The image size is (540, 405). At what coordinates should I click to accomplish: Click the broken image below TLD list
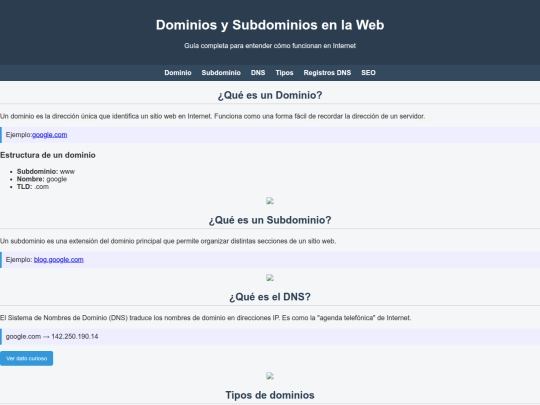pos(270,201)
